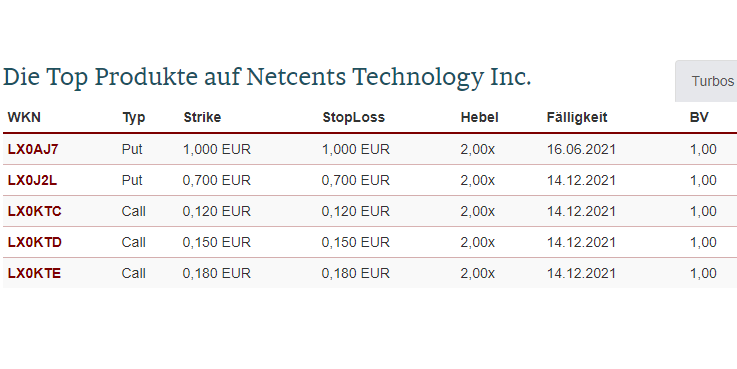Open the LX0KTC product link
This screenshot has height=369, width=737.
[34, 212]
